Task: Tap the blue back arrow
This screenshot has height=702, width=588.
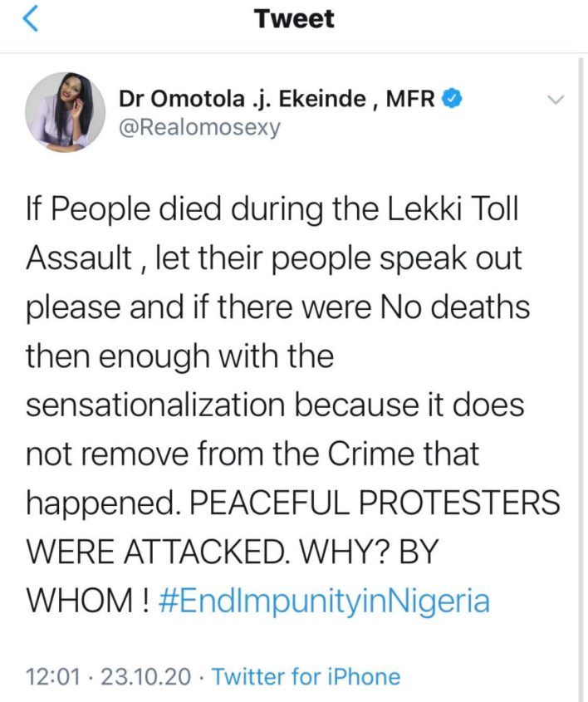Action: click(29, 20)
